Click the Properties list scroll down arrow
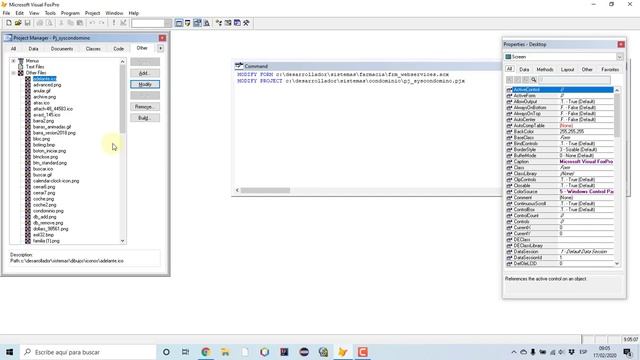This screenshot has width=640, height=360. [617, 264]
